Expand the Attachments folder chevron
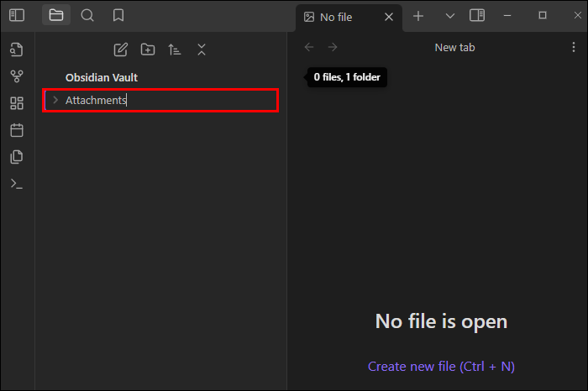The height and width of the screenshot is (391, 588). (x=55, y=100)
